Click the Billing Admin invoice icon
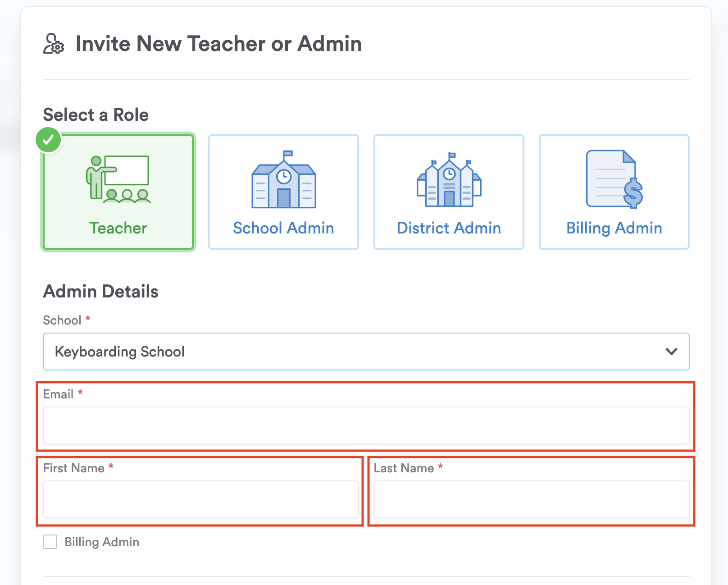Viewport: 728px width, 585px height. point(614,179)
